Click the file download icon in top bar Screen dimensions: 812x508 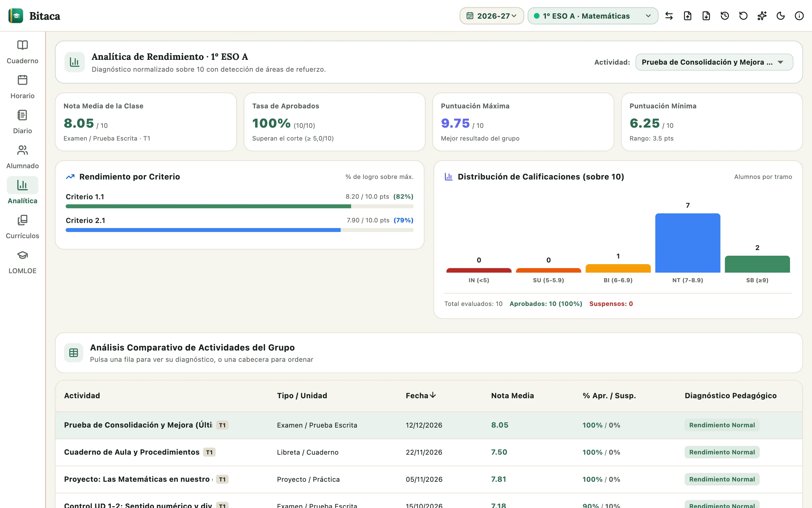pos(706,16)
